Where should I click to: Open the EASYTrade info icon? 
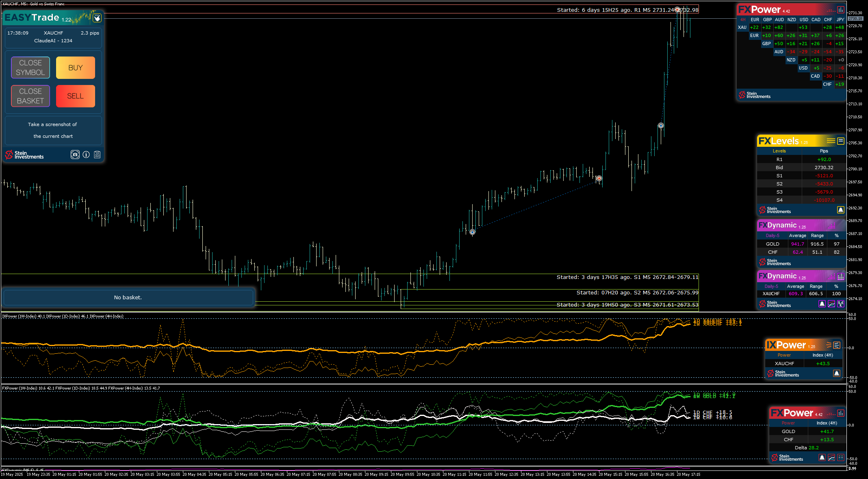point(86,155)
